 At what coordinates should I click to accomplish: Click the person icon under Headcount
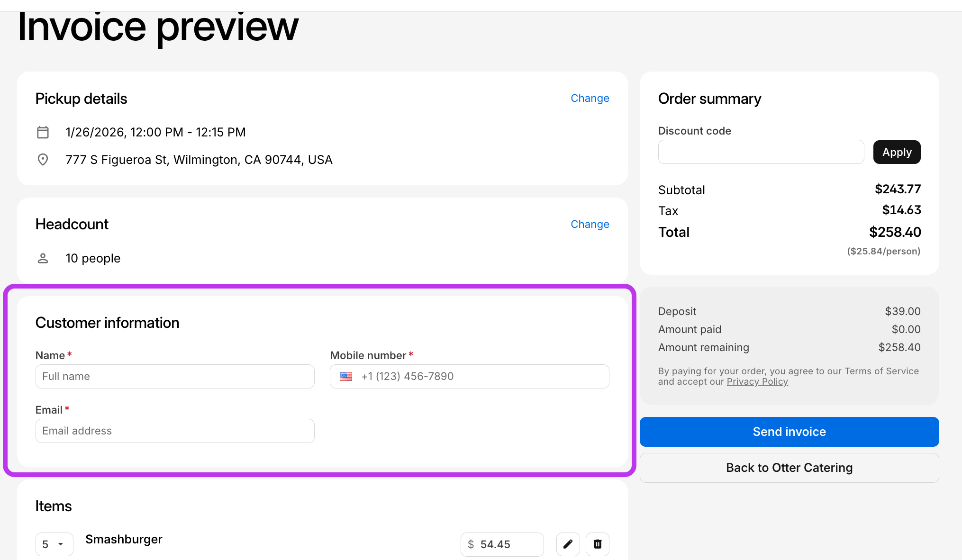click(x=43, y=258)
